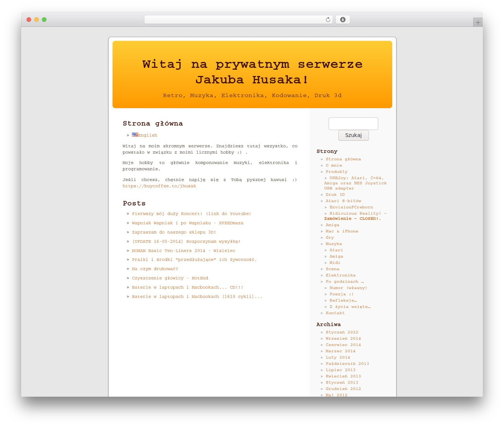Open the 'Ridiculous Reality!' subpage
The height and width of the screenshot is (427, 504).
tap(355, 216)
